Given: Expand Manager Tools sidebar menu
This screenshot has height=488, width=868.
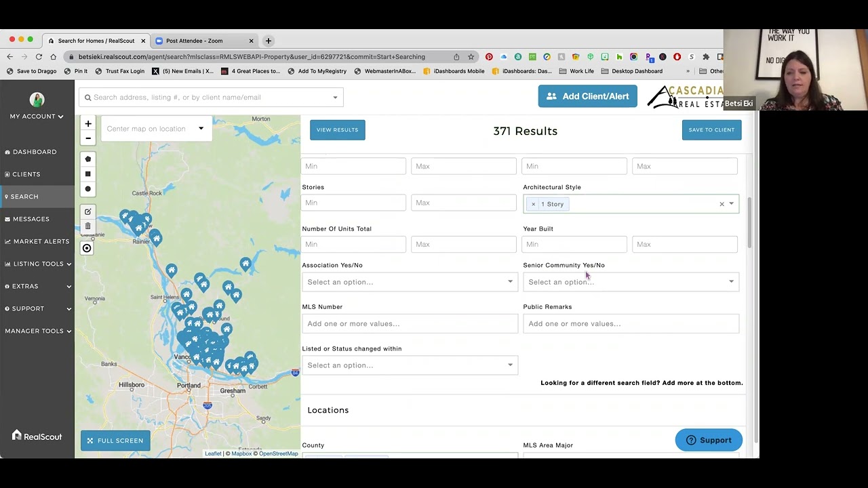Looking at the screenshot, I should coord(37,331).
